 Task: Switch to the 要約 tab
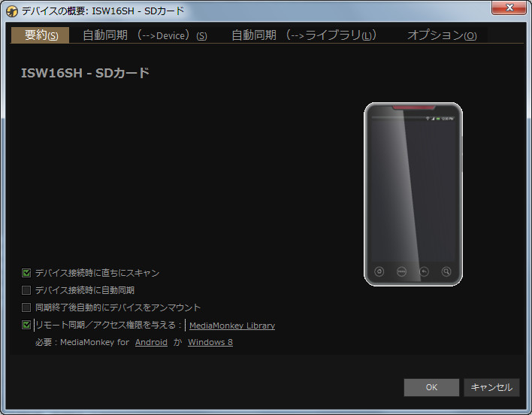[41, 35]
